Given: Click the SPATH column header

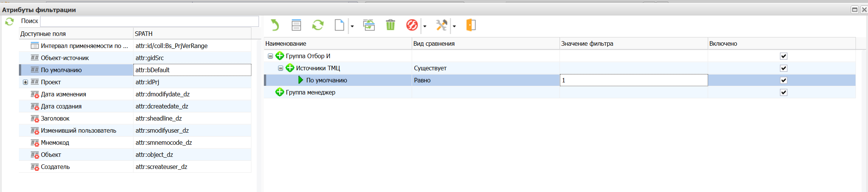Looking at the screenshot, I should tap(192, 34).
